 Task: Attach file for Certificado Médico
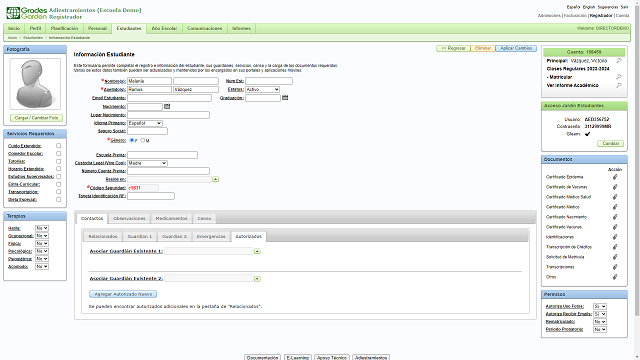point(615,207)
